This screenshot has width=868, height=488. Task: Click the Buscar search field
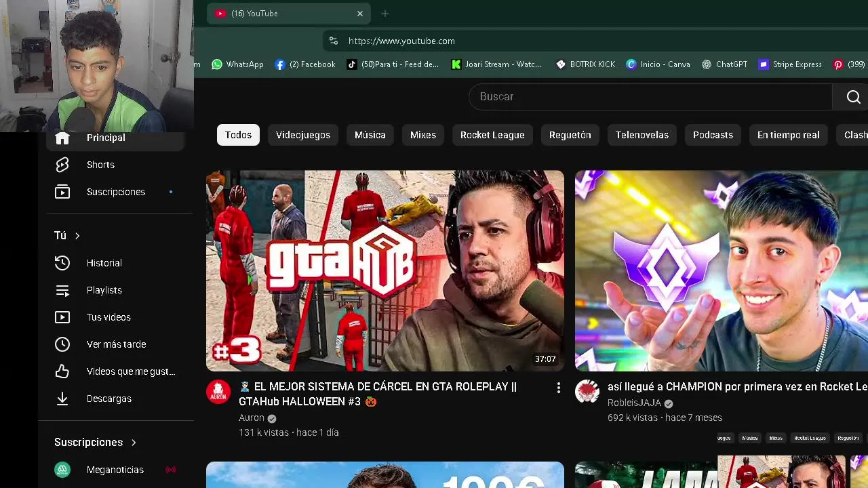tap(650, 97)
